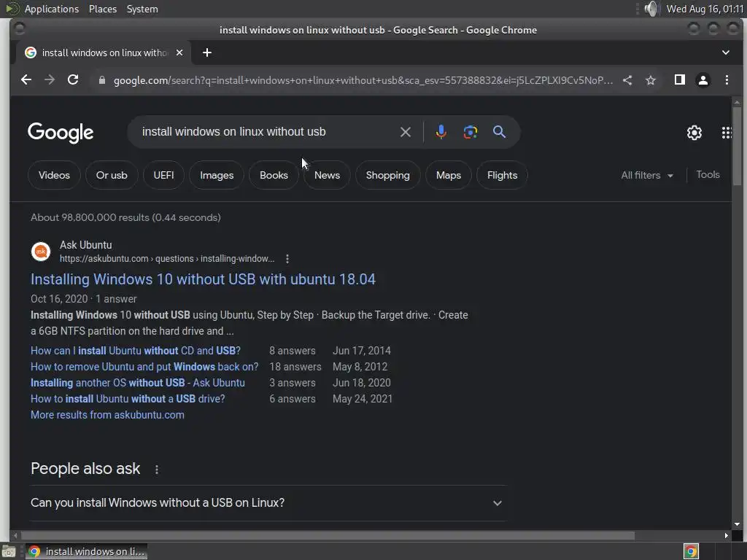Select the Maps filter chip

(449, 175)
